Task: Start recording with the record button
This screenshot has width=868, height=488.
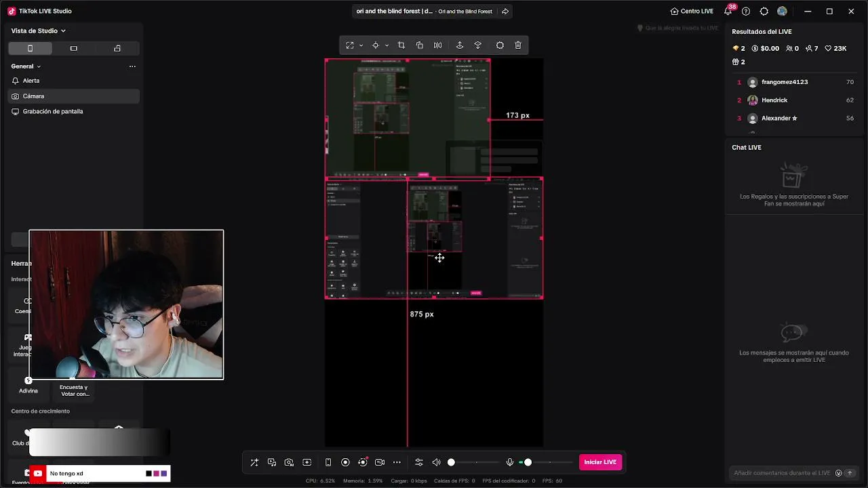Action: point(345,462)
